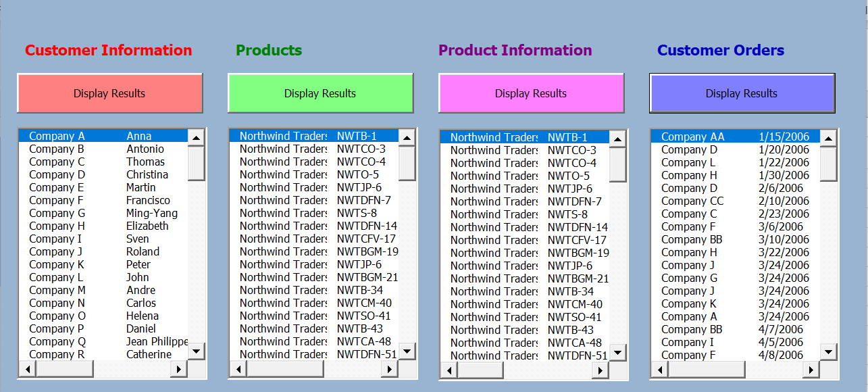The width and height of the screenshot is (868, 392).
Task: Click the right arrow under Customer Information list
Action: coord(179,369)
